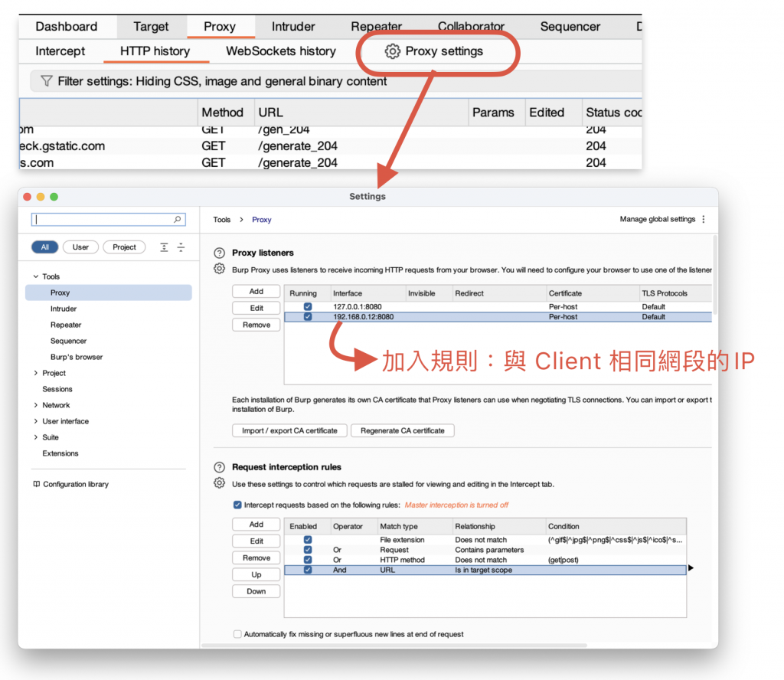Image resolution: width=784 pixels, height=680 pixels.
Task: Expand the Project tree node
Action: click(36, 373)
